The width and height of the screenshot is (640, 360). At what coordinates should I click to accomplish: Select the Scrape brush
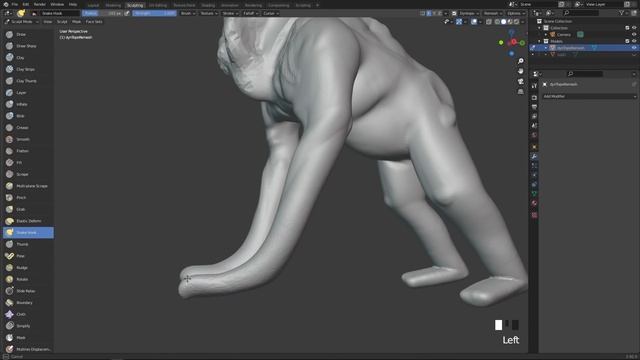coord(28,174)
